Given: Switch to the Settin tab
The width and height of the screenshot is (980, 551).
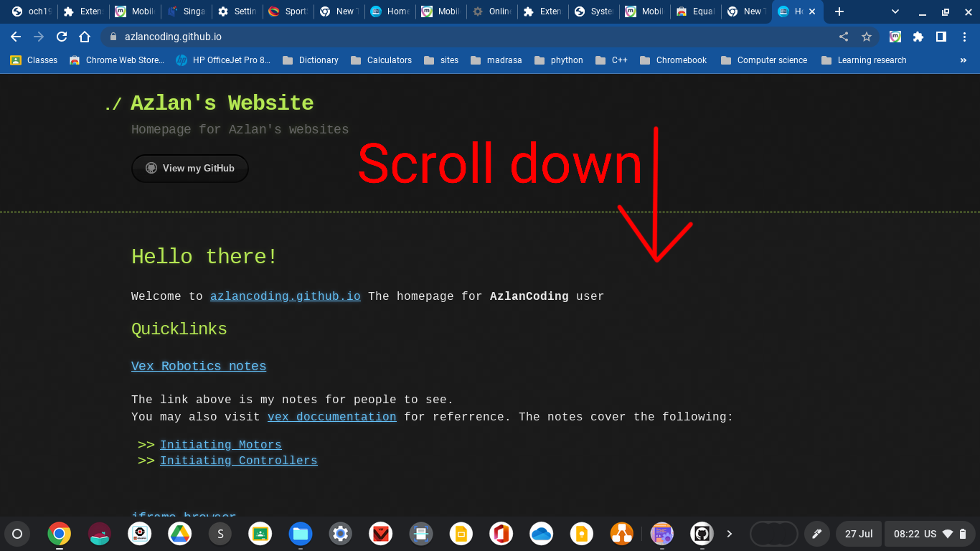Looking at the screenshot, I should click(238, 11).
